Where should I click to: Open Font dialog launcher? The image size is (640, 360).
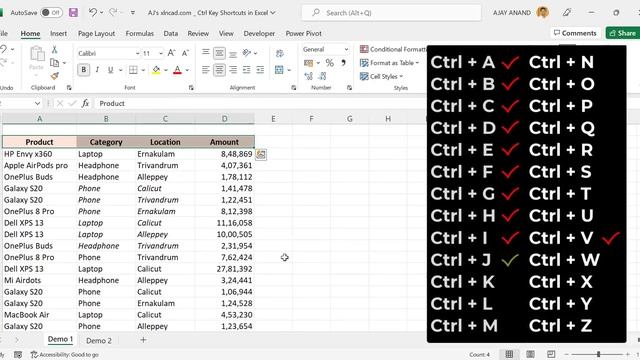191,87
